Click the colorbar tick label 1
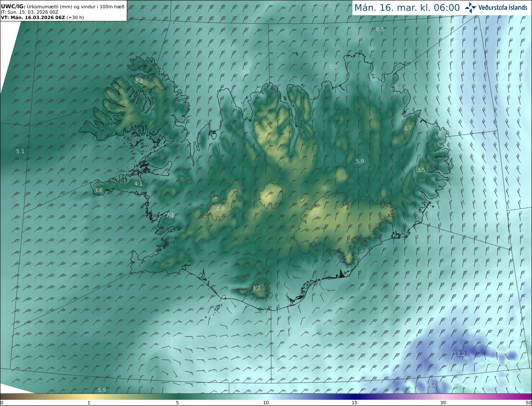This screenshot has width=532, height=406. [x=89, y=403]
